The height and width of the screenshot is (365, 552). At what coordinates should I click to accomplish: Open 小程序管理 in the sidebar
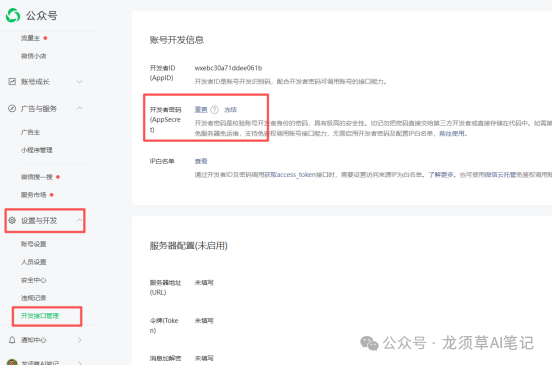37,150
